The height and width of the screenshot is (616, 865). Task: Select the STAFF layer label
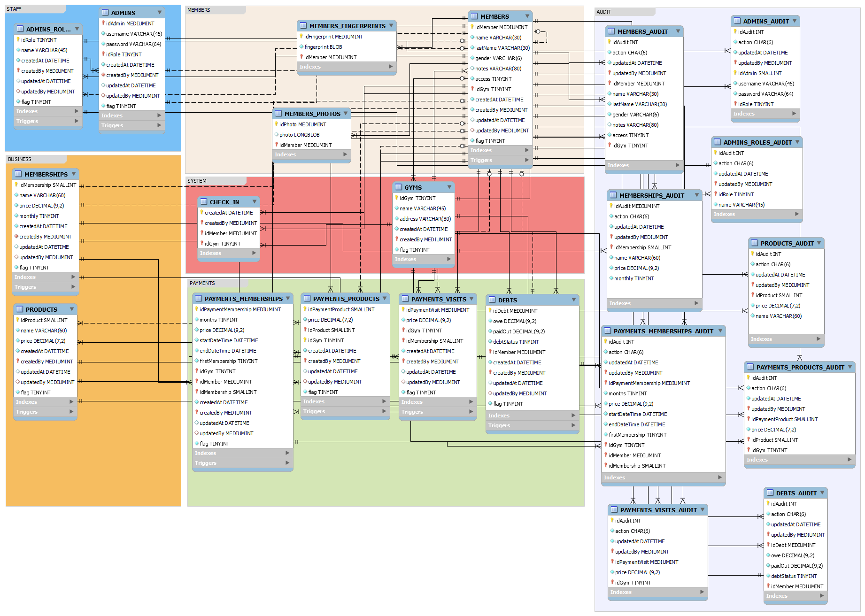[x=14, y=9]
